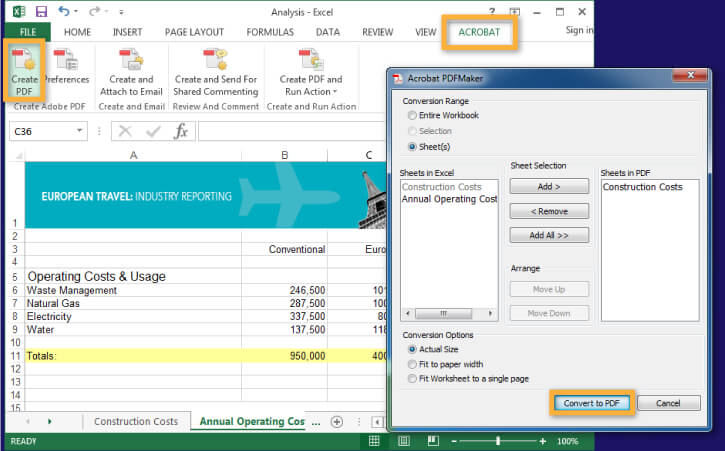
Task: Click the zoom in plus button
Action: (543, 441)
